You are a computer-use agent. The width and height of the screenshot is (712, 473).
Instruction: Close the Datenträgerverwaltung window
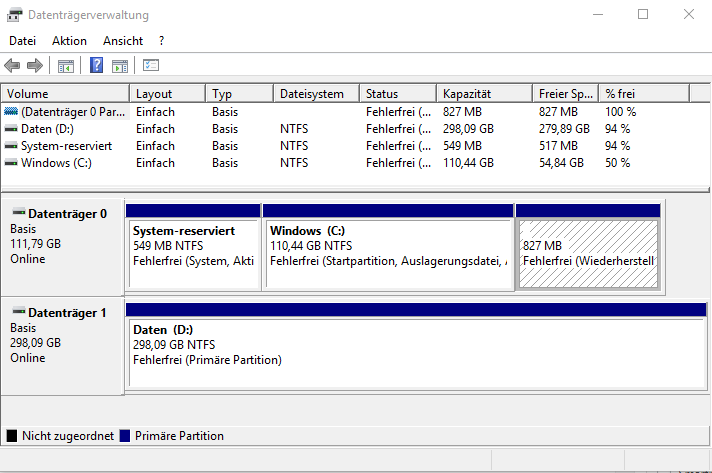click(689, 15)
